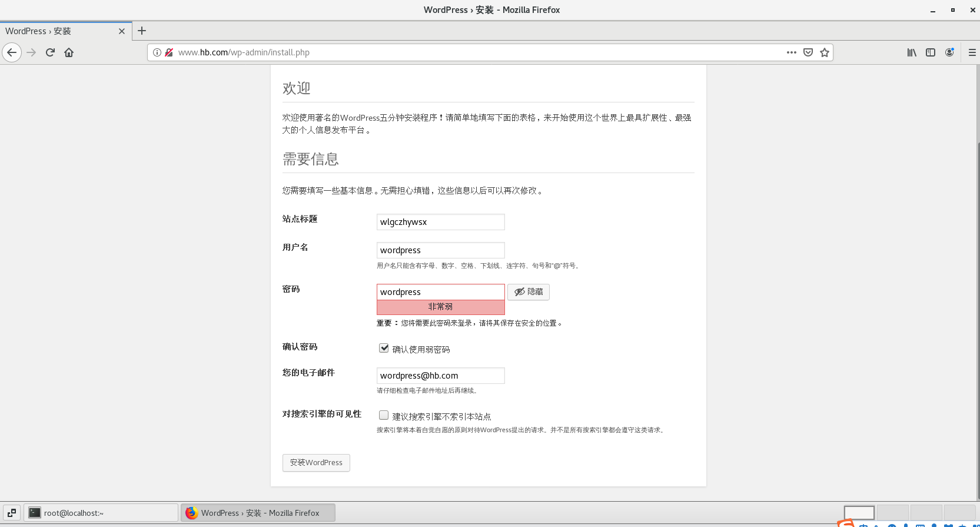Select the WordPress › 安装 tab
980x527 pixels.
(x=66, y=31)
